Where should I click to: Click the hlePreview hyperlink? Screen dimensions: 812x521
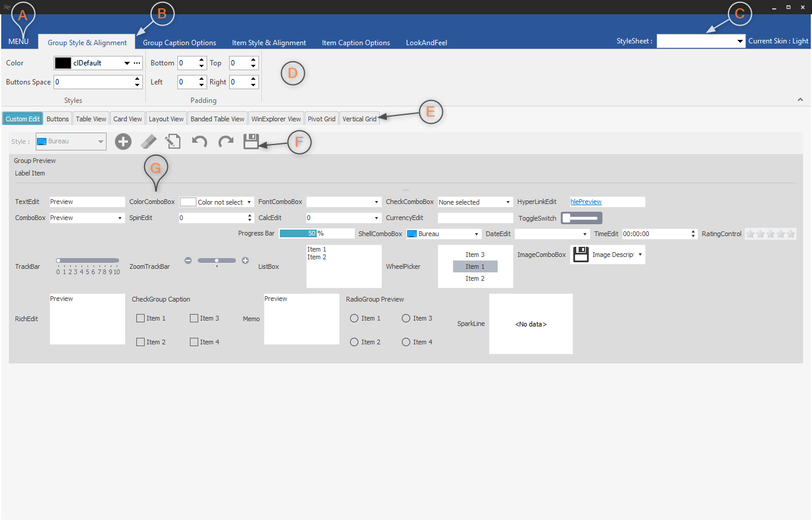coord(586,202)
